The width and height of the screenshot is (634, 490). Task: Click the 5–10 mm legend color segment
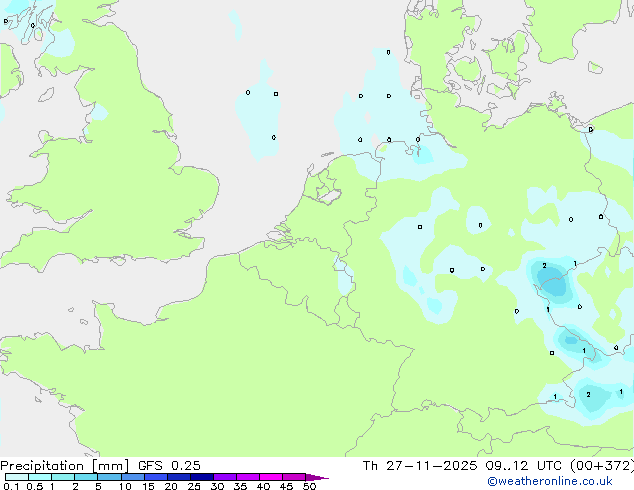pos(109,477)
